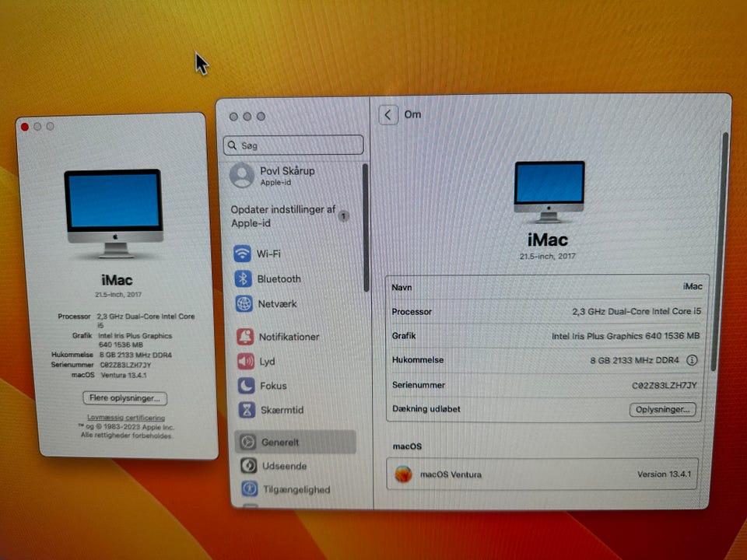747x560 pixels.
Task: Click macOS Ventura row label
Action: [451, 474]
